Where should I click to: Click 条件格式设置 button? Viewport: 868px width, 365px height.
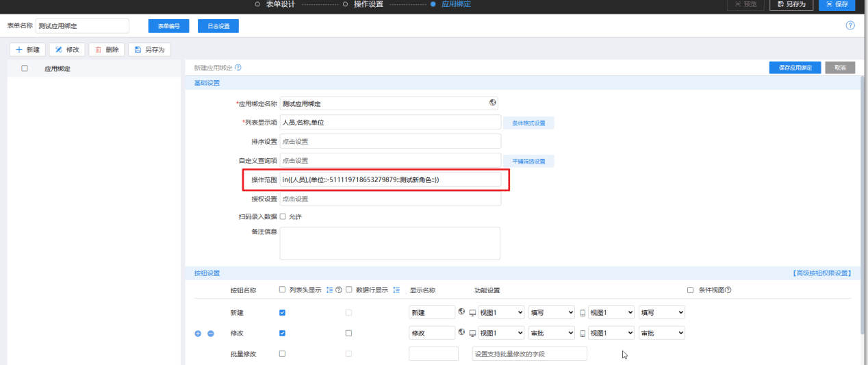(528, 123)
